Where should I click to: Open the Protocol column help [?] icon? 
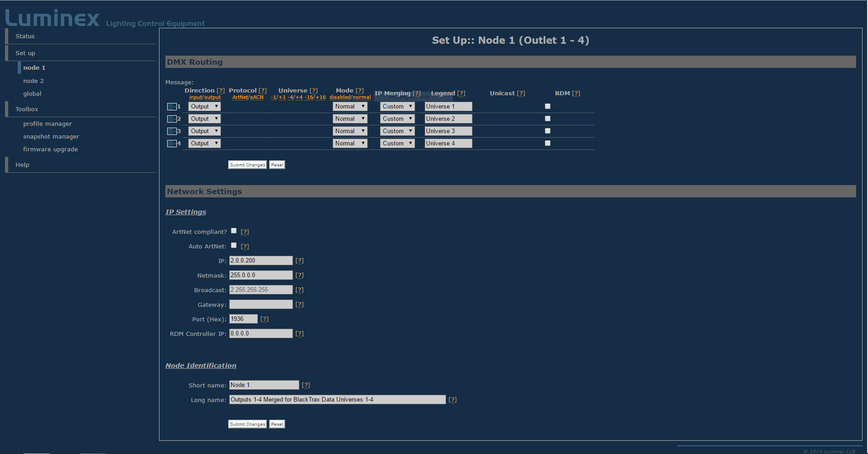coord(262,91)
